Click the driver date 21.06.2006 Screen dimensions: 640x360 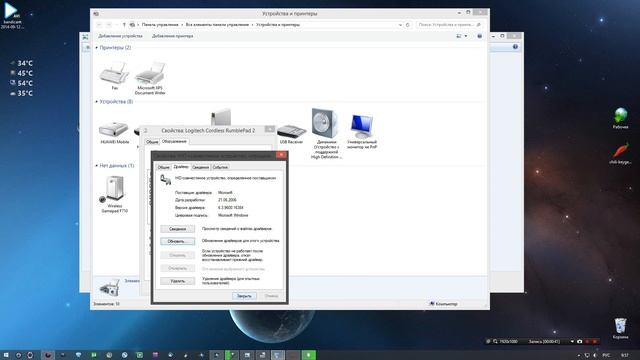pos(227,200)
